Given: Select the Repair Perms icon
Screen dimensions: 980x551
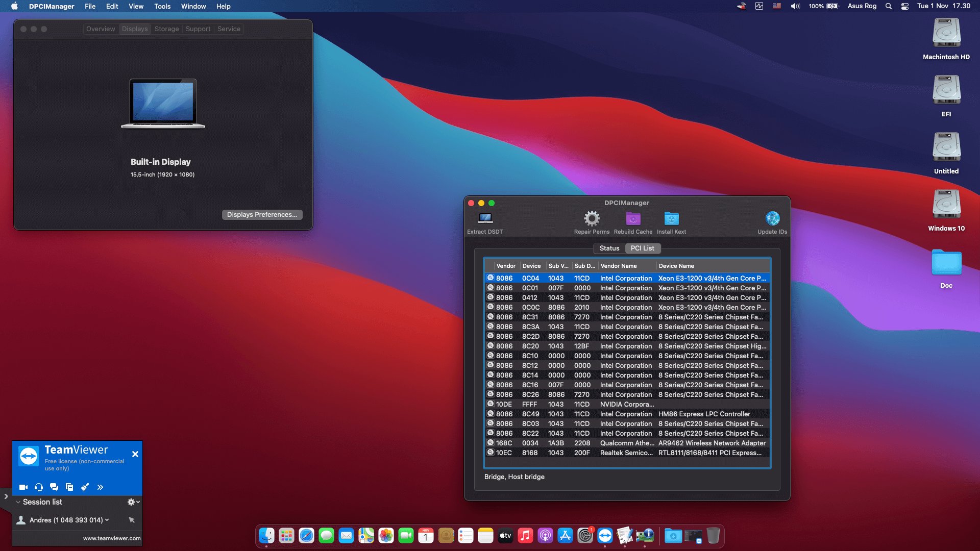Looking at the screenshot, I should (591, 219).
